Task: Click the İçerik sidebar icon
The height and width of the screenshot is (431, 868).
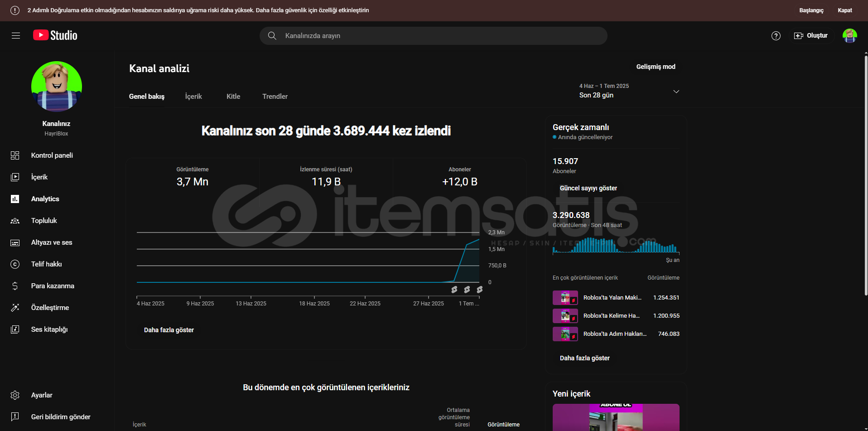Action: pyautogui.click(x=15, y=177)
